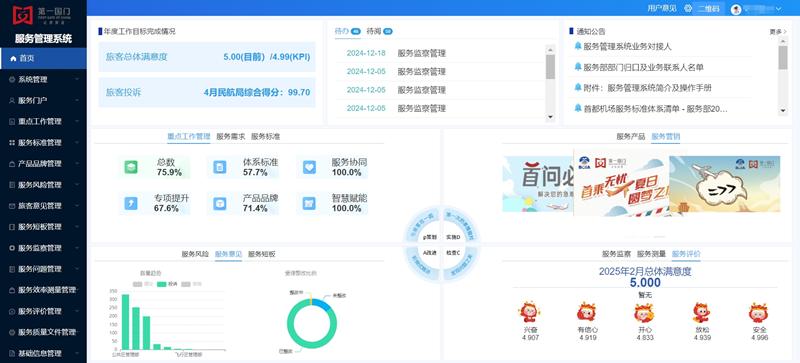The width and height of the screenshot is (800, 363).
Task: Open the 2024-12-18 服务监察管理 todo item
Action: (x=439, y=53)
